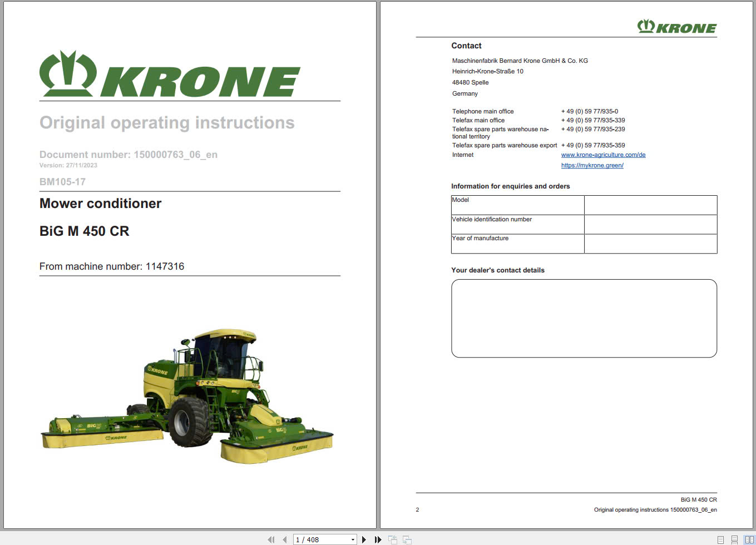Click fax number ending 935-339
Image resolution: width=756 pixels, height=545 pixels.
coord(593,120)
